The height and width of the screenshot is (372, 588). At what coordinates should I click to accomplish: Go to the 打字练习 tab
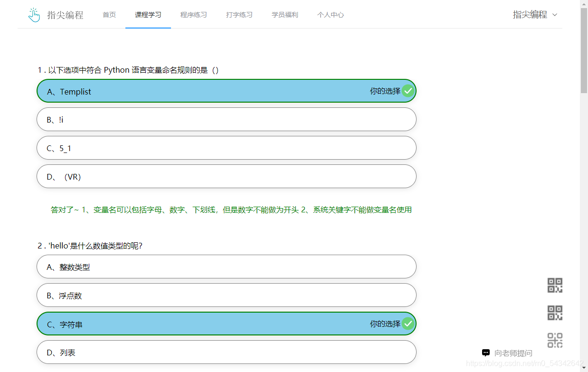tap(239, 15)
